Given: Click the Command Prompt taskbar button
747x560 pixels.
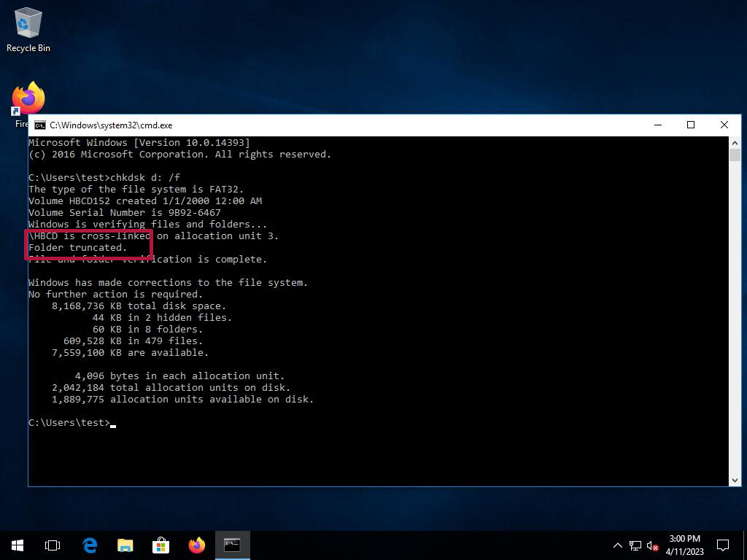Looking at the screenshot, I should coord(232,545).
